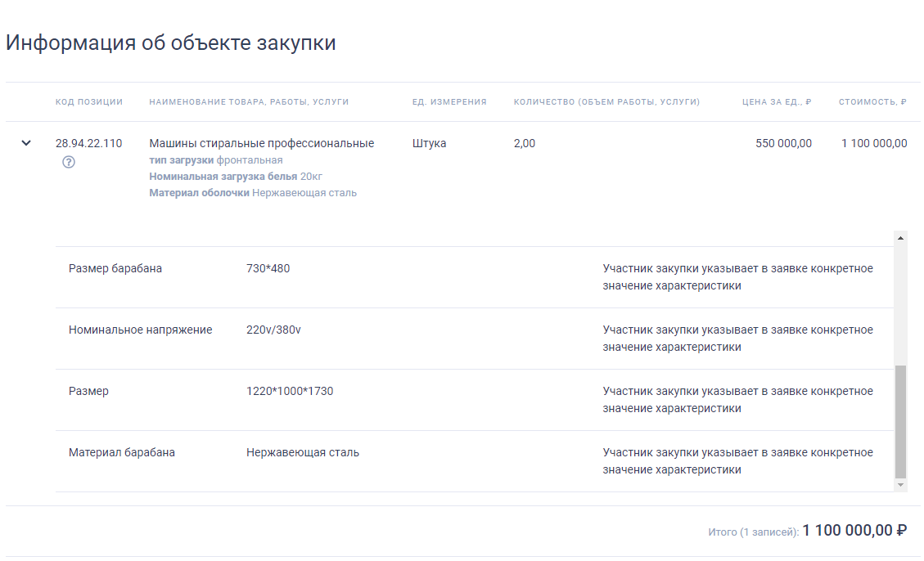Click 'Машины стиральные профессиональные' item name
The height and width of the screenshot is (561, 924).
point(262,143)
